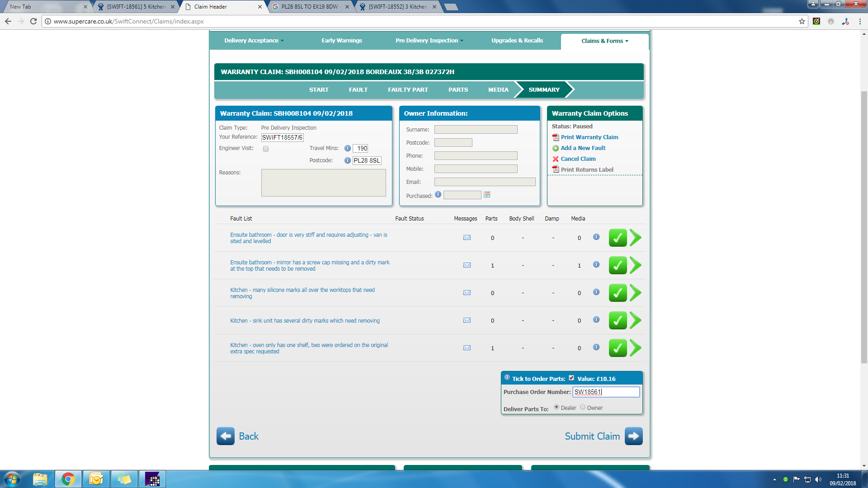Screen dimensions: 868x488
Task: Toggle the Engineer Visit checkbox
Action: tap(266, 149)
